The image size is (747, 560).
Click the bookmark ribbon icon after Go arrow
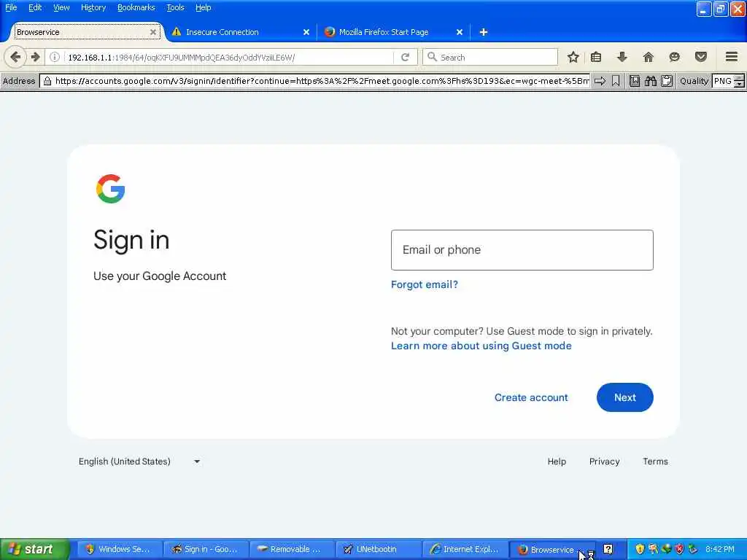point(616,81)
